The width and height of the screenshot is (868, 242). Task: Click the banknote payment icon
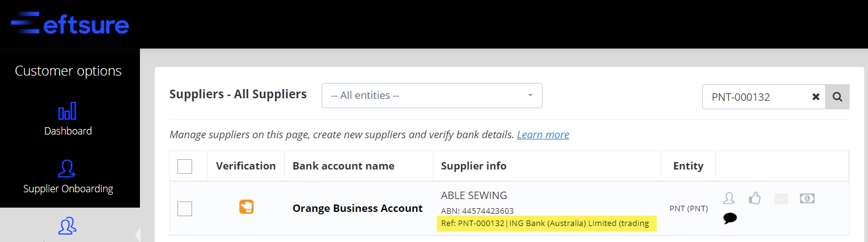click(x=807, y=198)
